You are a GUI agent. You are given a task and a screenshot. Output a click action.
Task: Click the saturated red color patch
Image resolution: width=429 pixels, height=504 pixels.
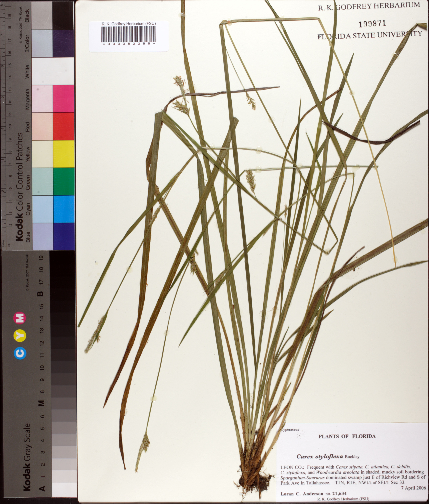pos(63,126)
